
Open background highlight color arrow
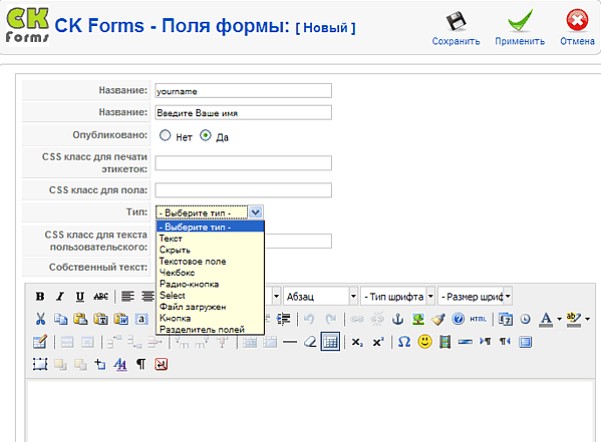pos(588,319)
